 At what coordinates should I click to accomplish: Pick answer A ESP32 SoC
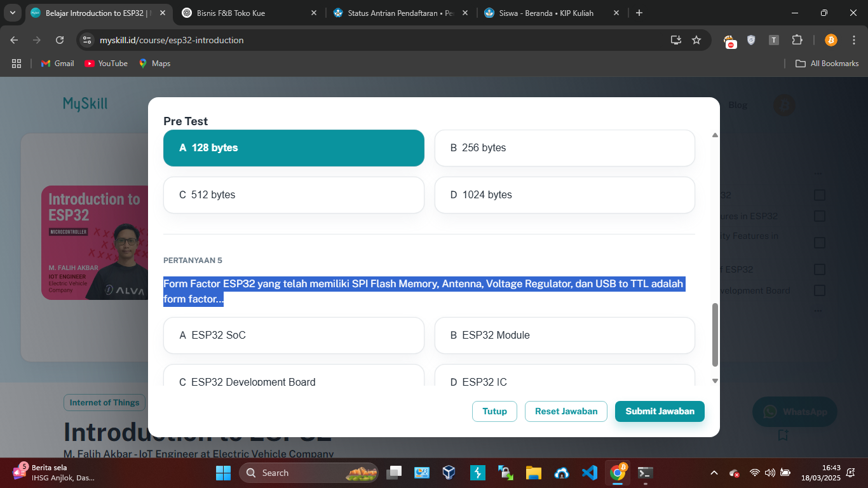click(294, 335)
